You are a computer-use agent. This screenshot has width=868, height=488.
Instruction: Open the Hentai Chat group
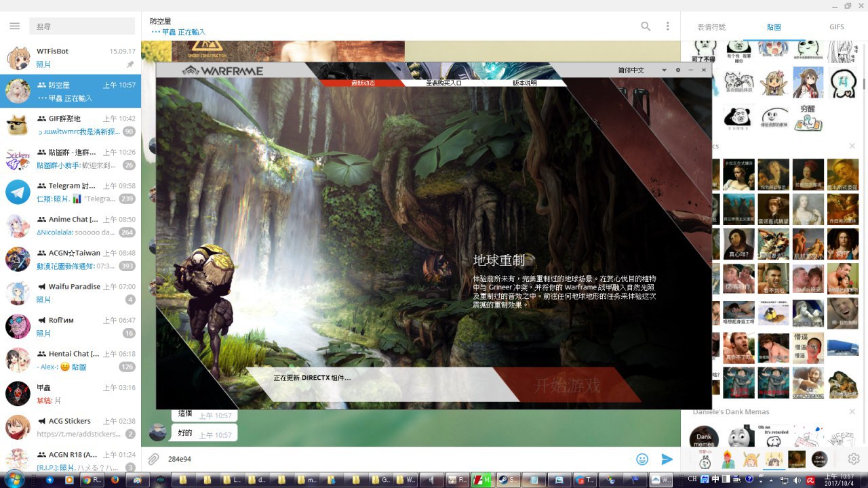(x=71, y=360)
